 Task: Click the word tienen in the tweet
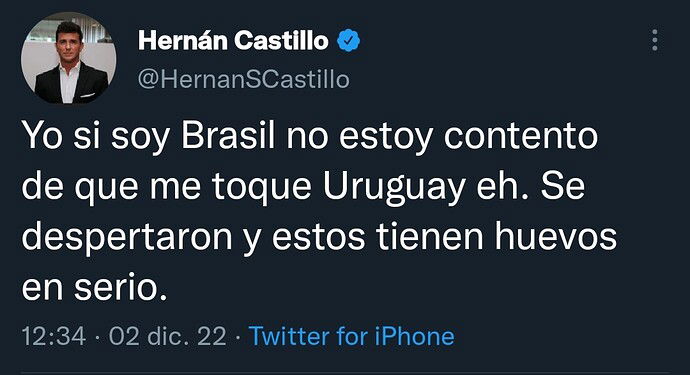[x=431, y=236]
